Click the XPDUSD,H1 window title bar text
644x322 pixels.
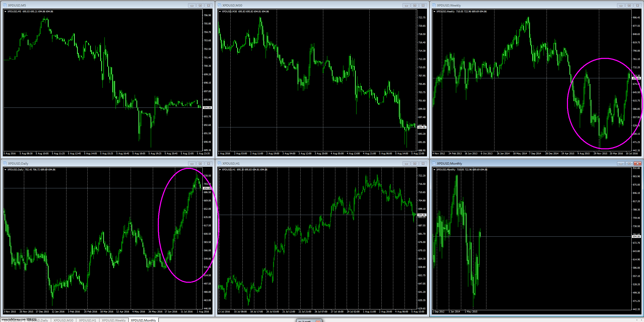pos(231,163)
